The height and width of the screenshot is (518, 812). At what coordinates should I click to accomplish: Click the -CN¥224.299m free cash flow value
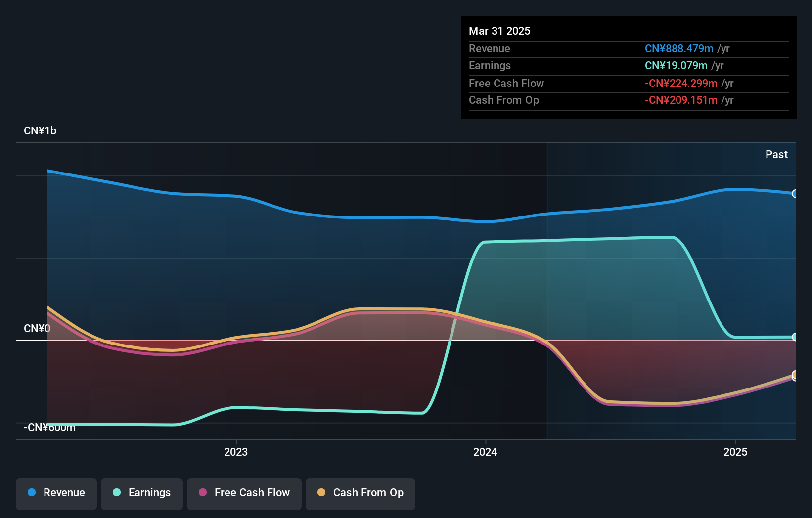pyautogui.click(x=681, y=83)
